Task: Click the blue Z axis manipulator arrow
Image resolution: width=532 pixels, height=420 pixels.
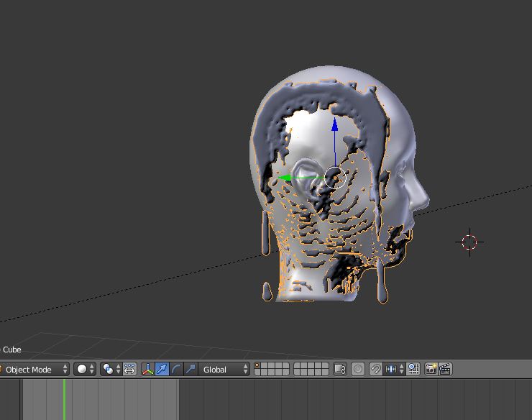Action: 335,124
